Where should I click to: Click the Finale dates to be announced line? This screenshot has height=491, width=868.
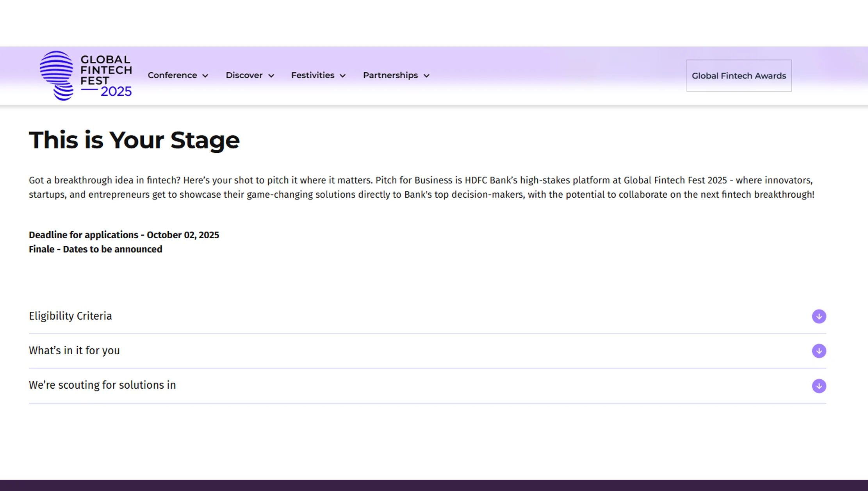point(95,249)
